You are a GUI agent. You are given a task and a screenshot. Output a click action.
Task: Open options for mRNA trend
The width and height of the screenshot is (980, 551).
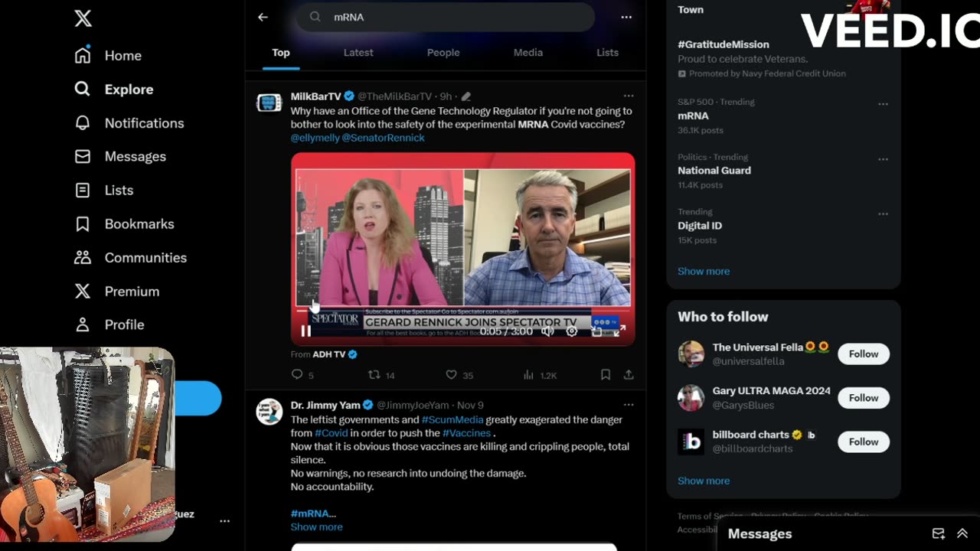tap(883, 104)
